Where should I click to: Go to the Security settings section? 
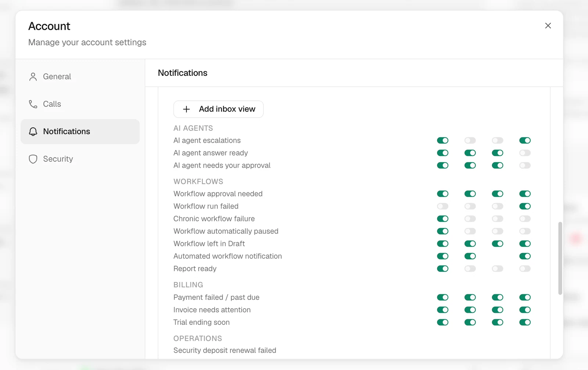80,159
